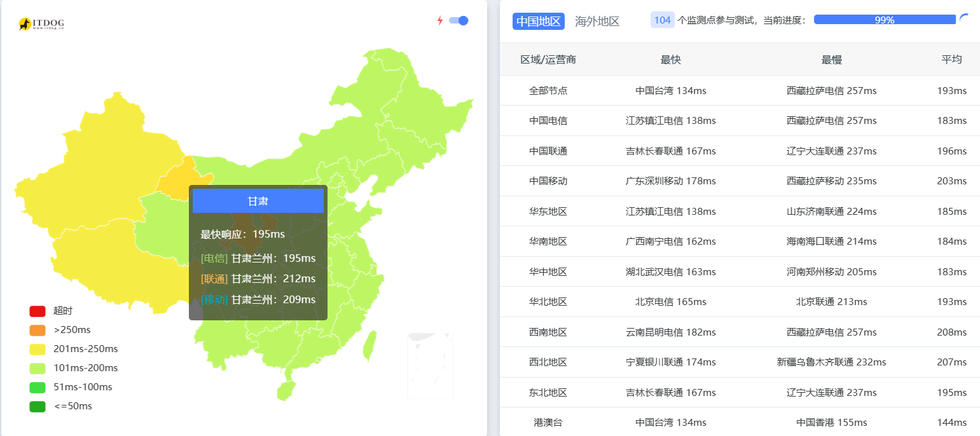
Task: Click the light green 101ms-200ms legend swatch
Action: point(36,367)
